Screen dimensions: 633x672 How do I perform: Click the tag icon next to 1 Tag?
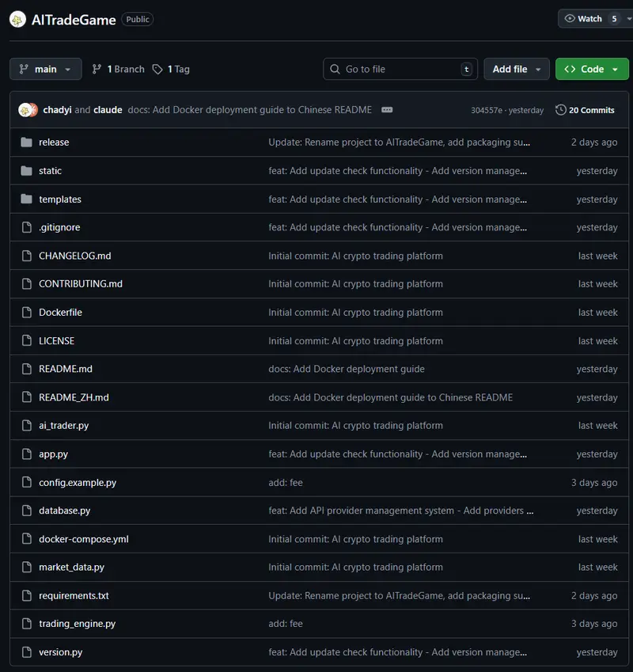pos(157,70)
